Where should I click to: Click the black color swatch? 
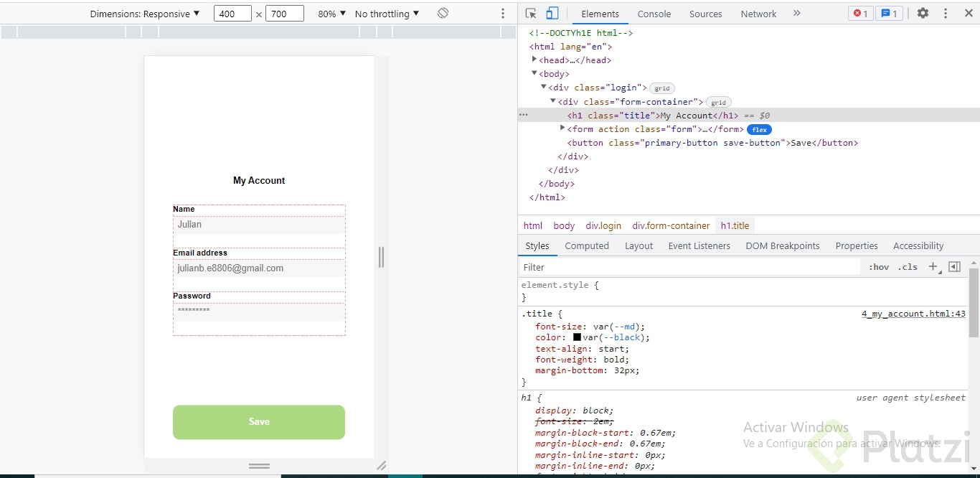tap(577, 337)
